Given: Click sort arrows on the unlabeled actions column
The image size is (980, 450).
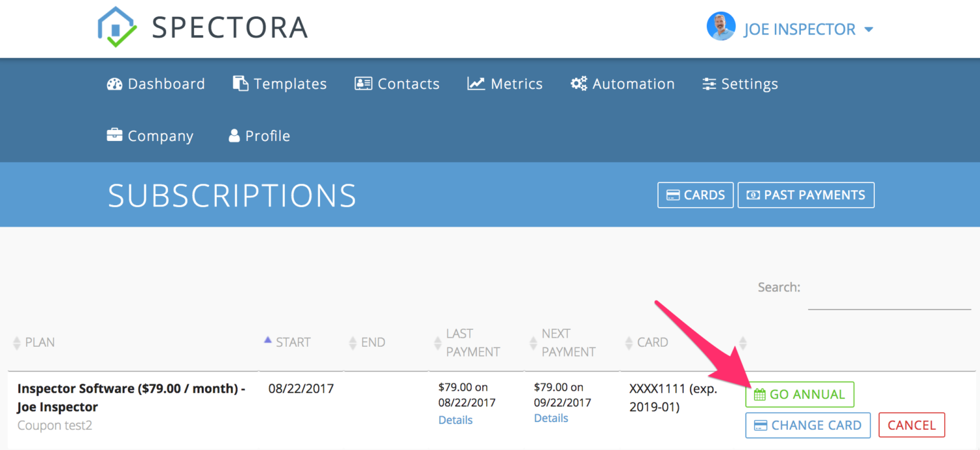Looking at the screenshot, I should [742, 342].
